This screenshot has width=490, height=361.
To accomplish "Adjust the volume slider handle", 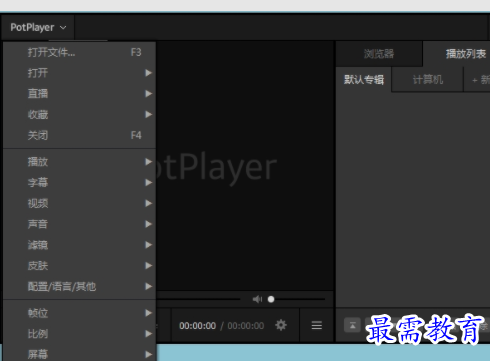I will click(x=271, y=299).
